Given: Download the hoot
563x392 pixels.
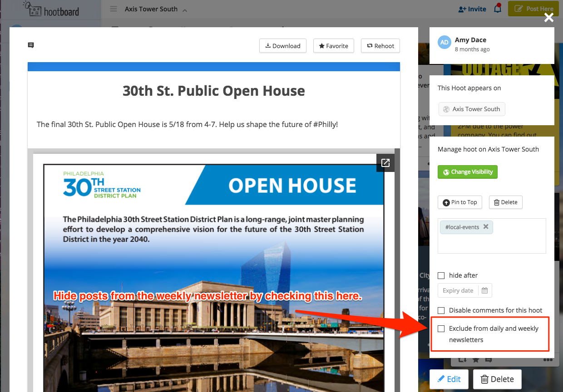Looking at the screenshot, I should pos(283,46).
